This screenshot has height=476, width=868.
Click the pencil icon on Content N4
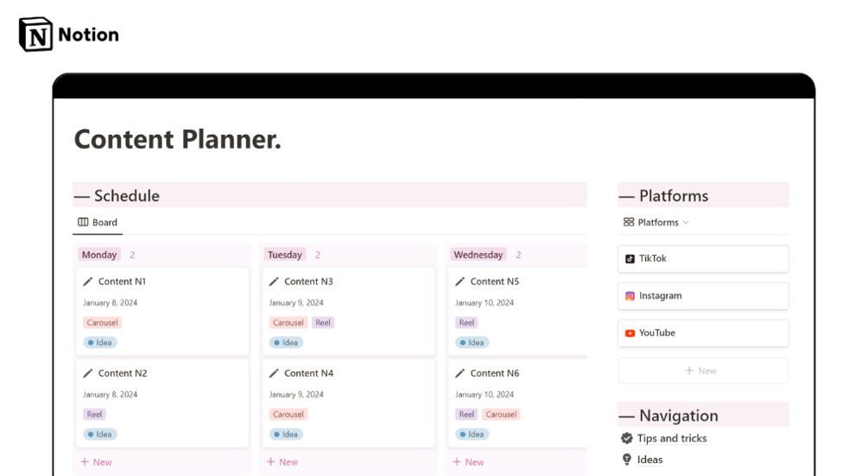pos(274,373)
